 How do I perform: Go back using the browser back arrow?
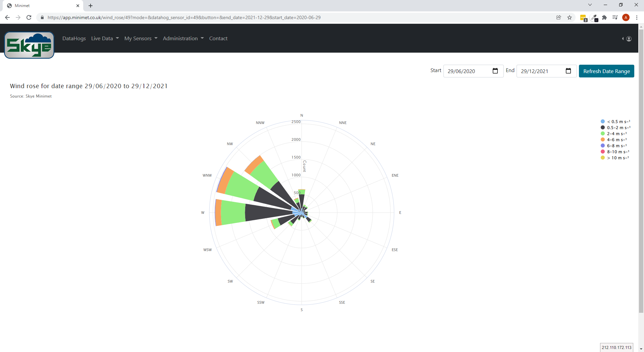[7, 17]
